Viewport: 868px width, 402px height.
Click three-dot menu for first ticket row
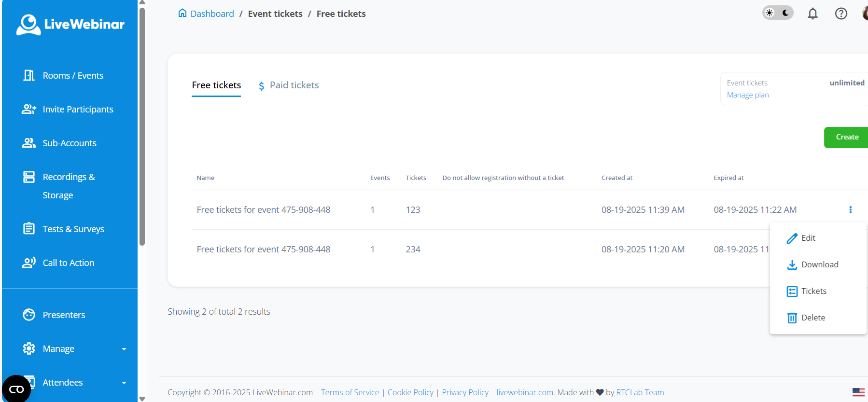(850, 210)
